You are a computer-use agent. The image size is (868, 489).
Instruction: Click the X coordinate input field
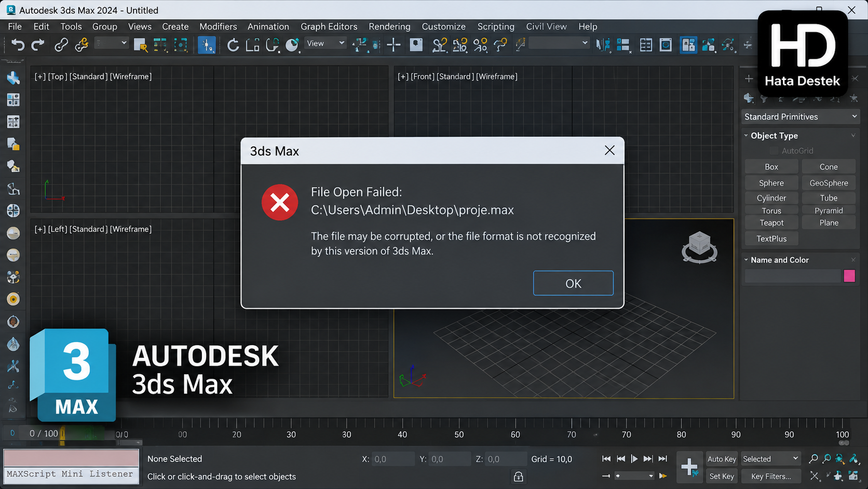point(393,459)
